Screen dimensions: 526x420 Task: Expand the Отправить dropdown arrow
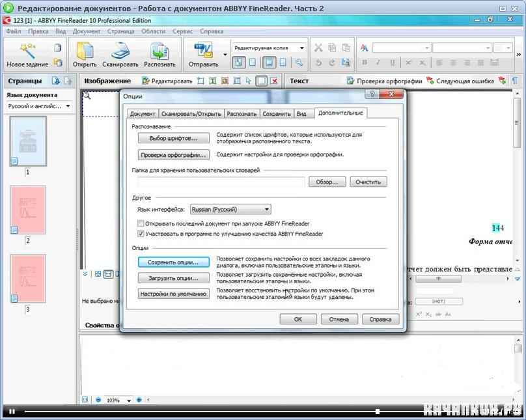[225, 55]
